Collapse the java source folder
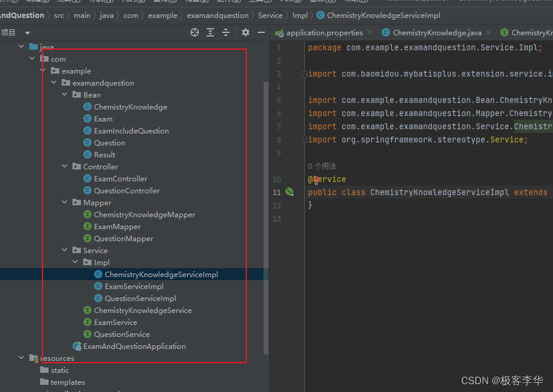The image size is (553, 392). 22,46
